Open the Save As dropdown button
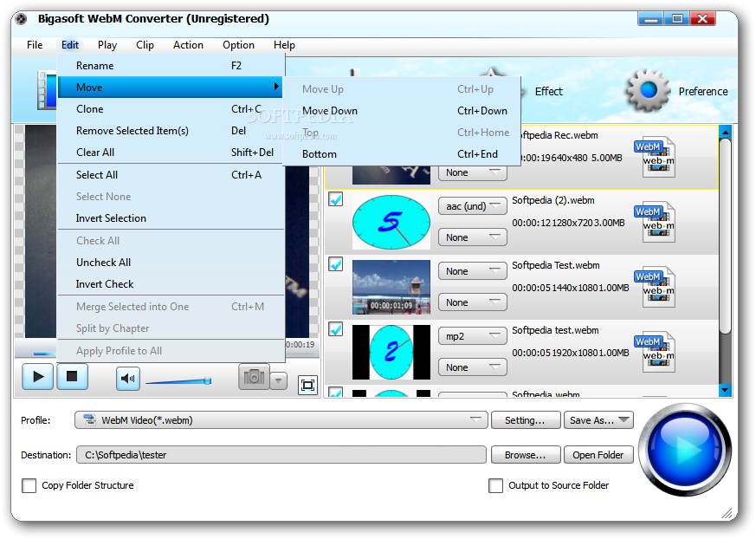The image size is (756, 539). pos(598,419)
